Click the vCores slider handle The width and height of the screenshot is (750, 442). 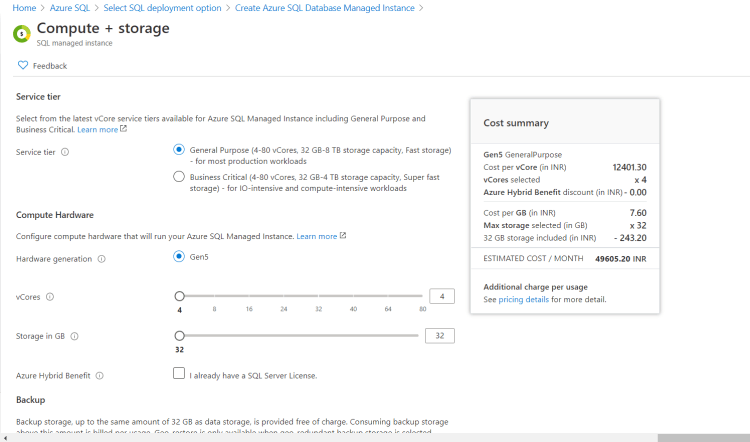[179, 296]
